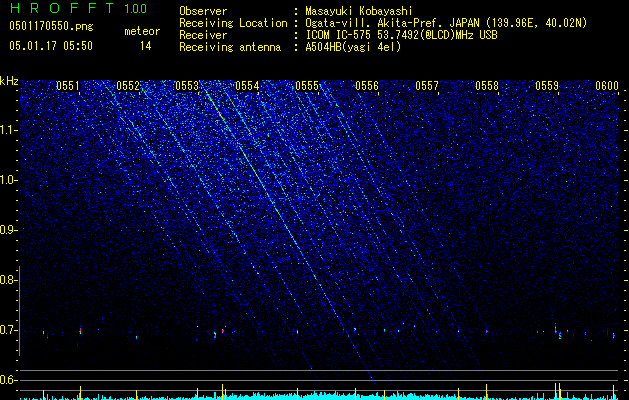The height and width of the screenshot is (400, 629).
Task: Click the 0558 time marker
Action: 487,85
